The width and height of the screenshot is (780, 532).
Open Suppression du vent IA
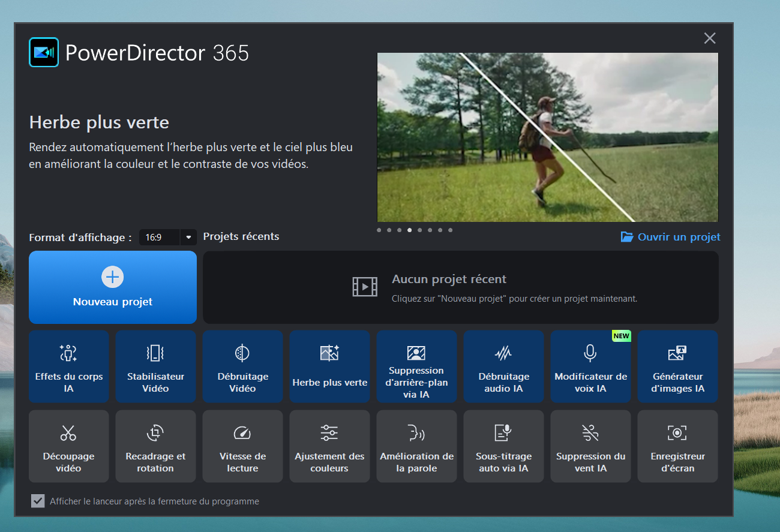pos(590,446)
